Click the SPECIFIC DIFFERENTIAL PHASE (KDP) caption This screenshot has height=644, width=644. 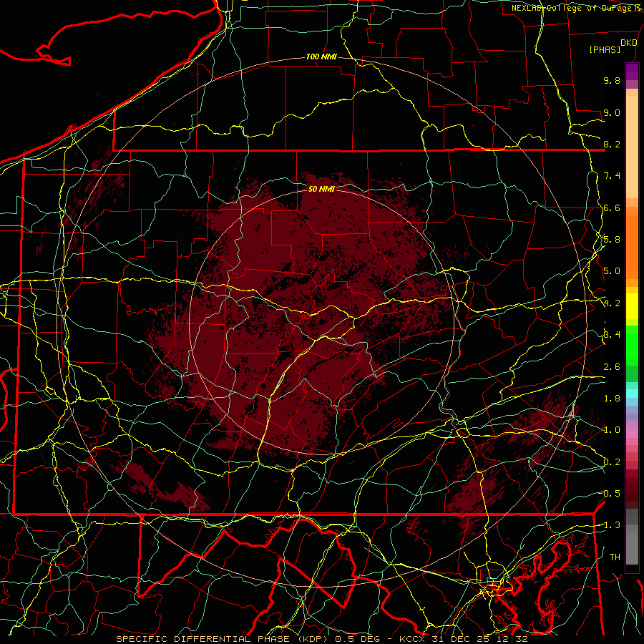224,639
